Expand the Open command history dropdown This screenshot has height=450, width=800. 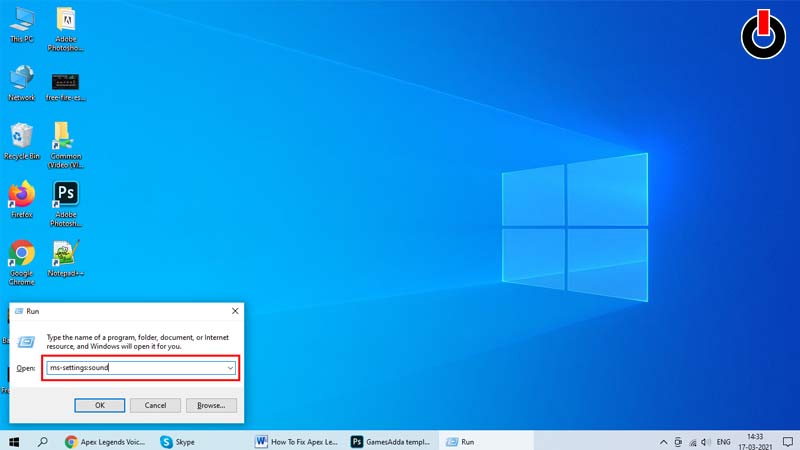[x=230, y=368]
